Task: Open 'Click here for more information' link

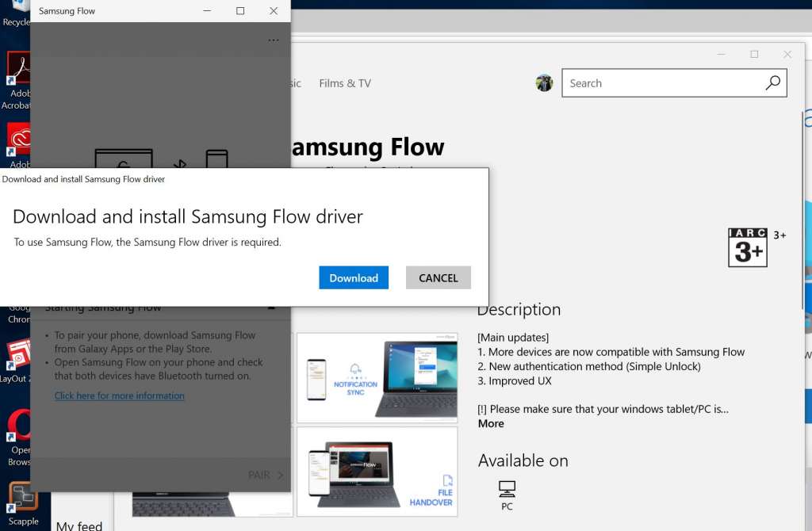Action: (x=120, y=395)
